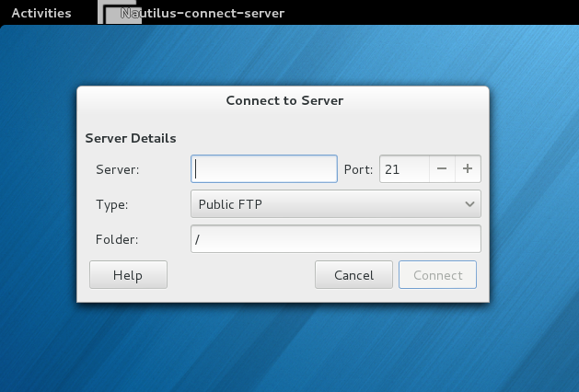Increase port number with plus button
This screenshot has height=392, width=579.
(x=468, y=169)
